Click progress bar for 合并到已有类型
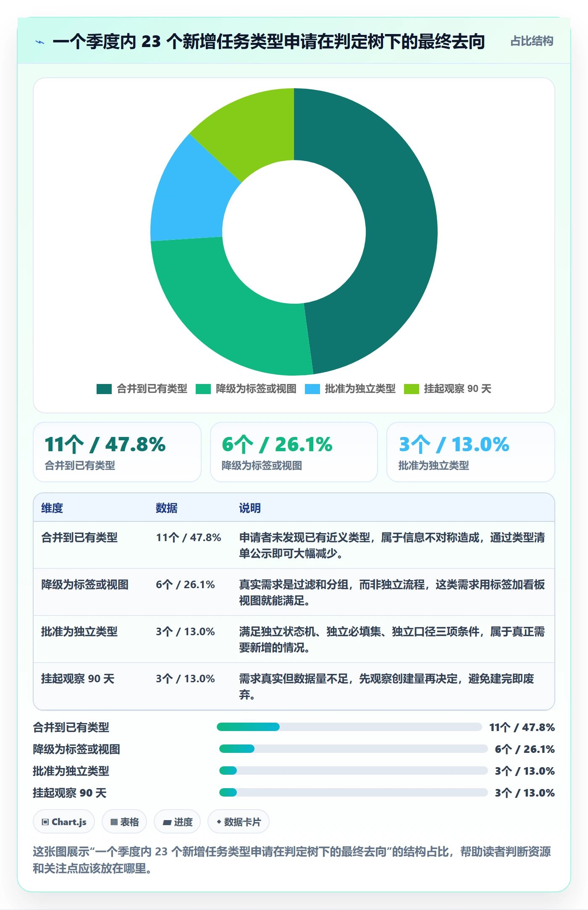Screen dimensions: 588x910 point(349,727)
